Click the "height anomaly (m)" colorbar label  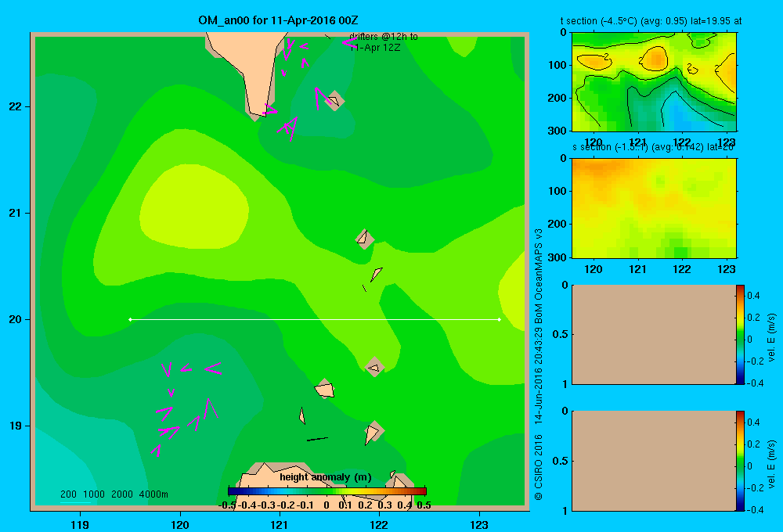(326, 477)
